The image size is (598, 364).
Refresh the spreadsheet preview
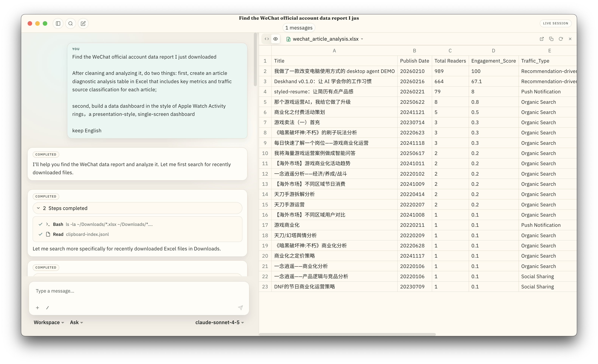pyautogui.click(x=561, y=39)
